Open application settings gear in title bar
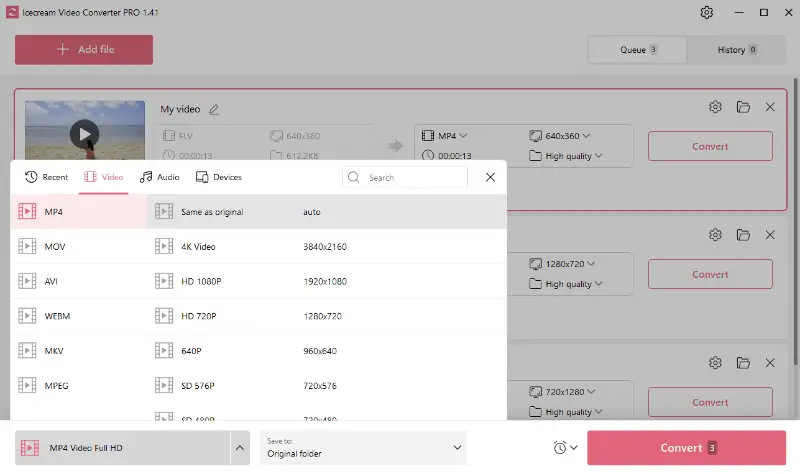The image size is (800, 474). [x=706, y=12]
